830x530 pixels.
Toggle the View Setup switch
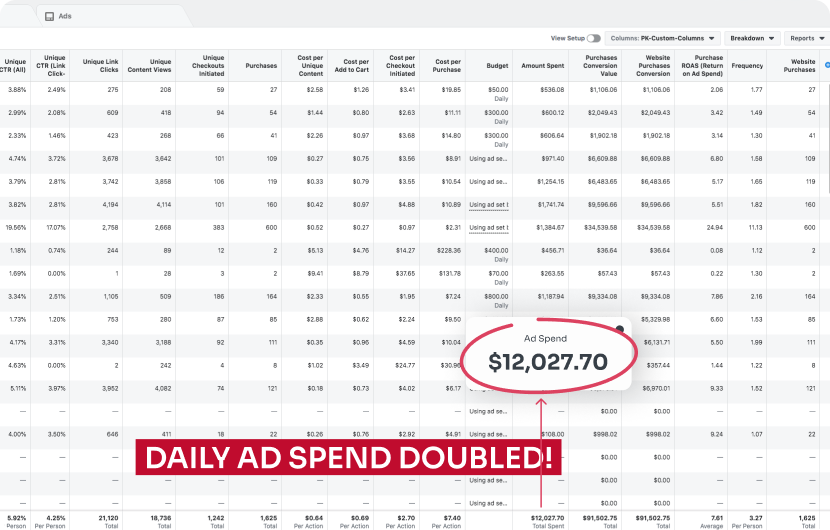[x=594, y=38]
